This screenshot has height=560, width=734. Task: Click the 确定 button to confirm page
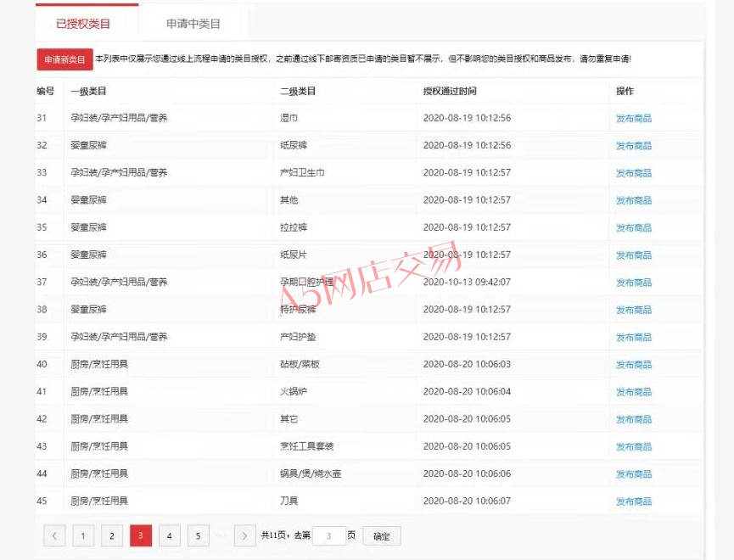(382, 535)
